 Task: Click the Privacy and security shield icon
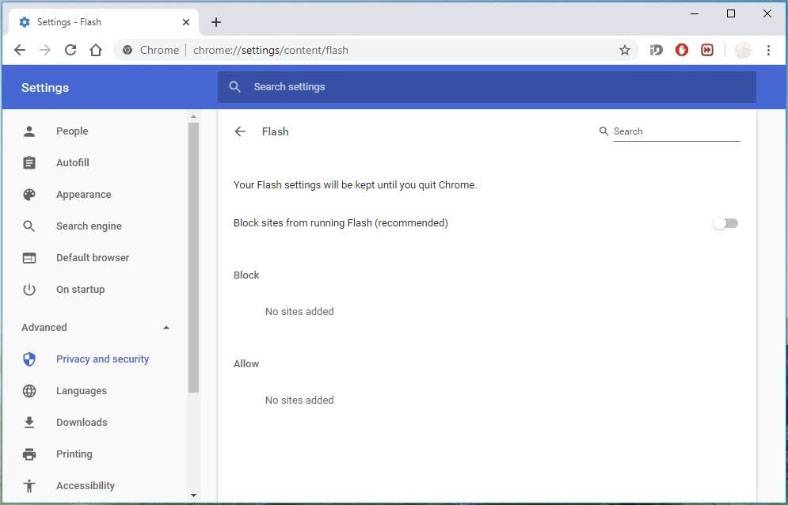[29, 359]
